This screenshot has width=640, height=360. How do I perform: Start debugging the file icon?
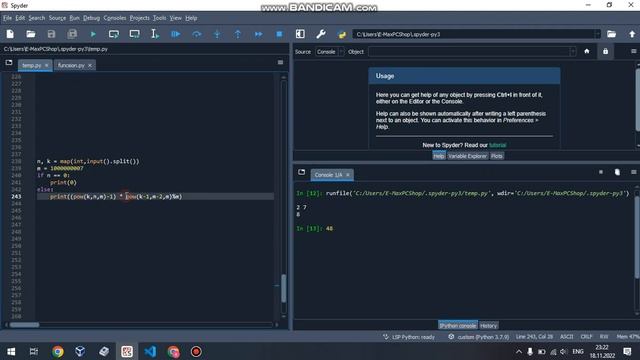pos(176,34)
